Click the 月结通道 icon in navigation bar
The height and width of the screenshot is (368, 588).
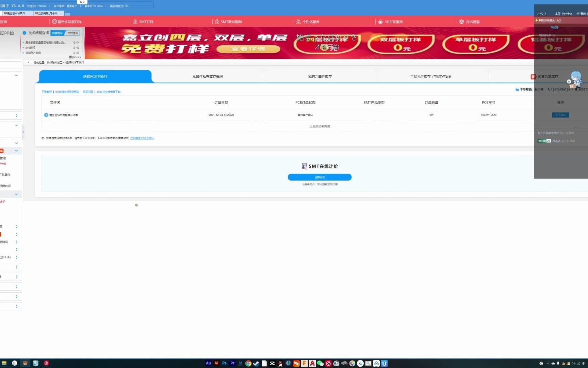(461, 21)
